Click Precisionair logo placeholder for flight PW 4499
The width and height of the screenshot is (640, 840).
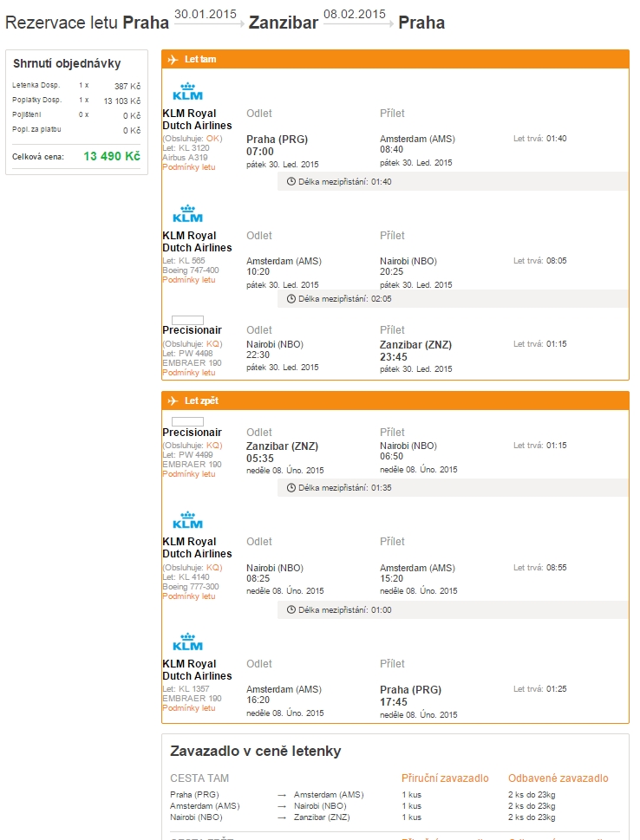(187, 421)
